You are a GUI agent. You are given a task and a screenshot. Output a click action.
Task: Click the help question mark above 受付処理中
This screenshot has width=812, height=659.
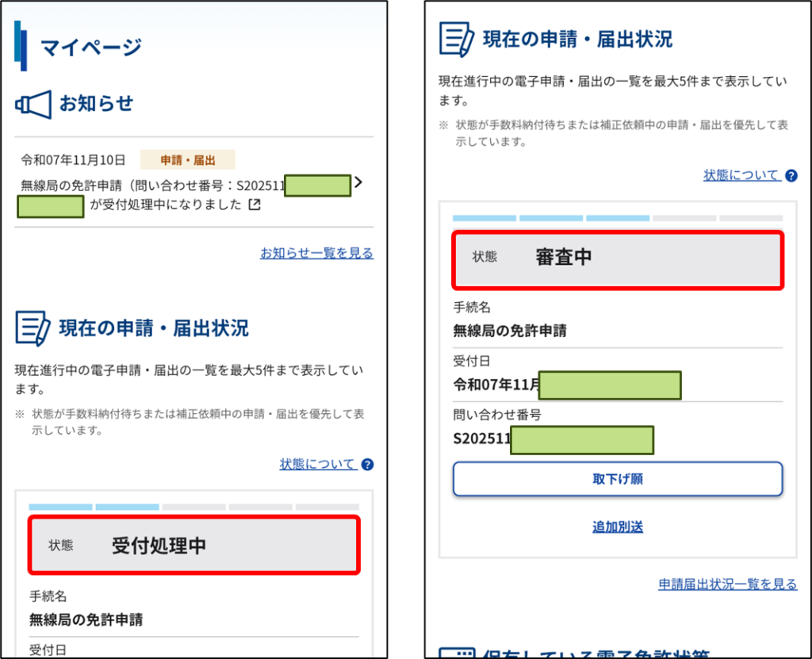click(367, 465)
